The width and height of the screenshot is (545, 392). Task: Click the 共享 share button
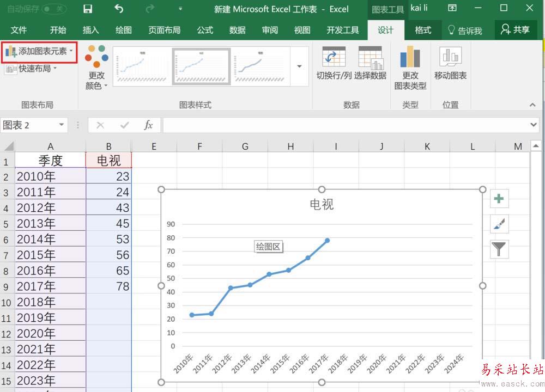click(x=516, y=30)
